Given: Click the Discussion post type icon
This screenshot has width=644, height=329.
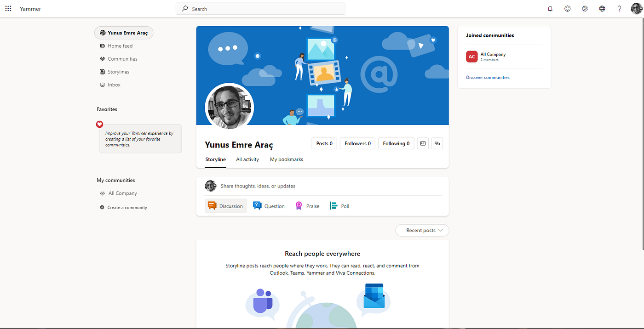Looking at the screenshot, I should pyautogui.click(x=212, y=206).
